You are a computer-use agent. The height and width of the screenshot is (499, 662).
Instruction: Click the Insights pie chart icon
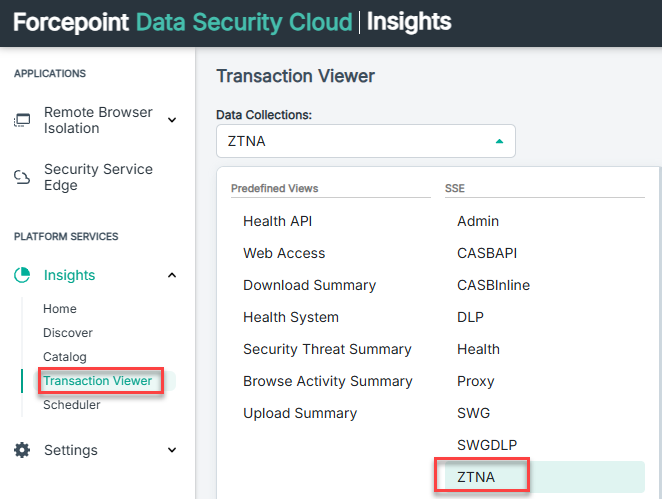coord(22,275)
